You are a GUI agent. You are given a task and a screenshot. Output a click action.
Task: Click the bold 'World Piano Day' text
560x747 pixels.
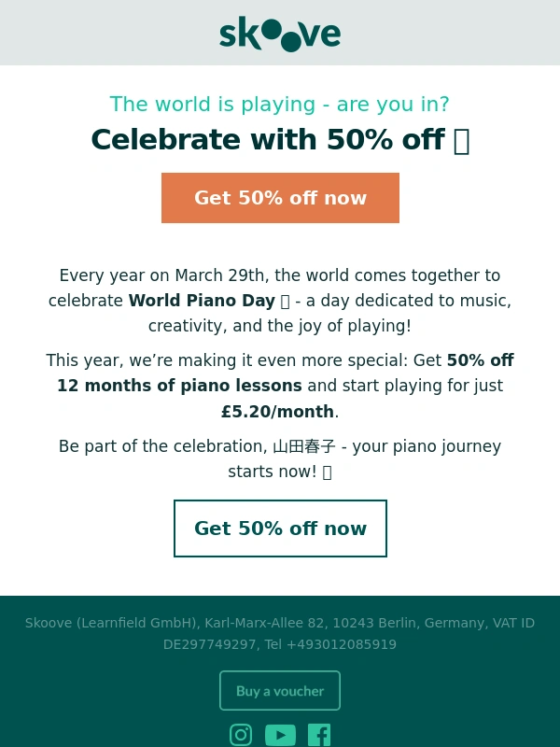coord(202,301)
